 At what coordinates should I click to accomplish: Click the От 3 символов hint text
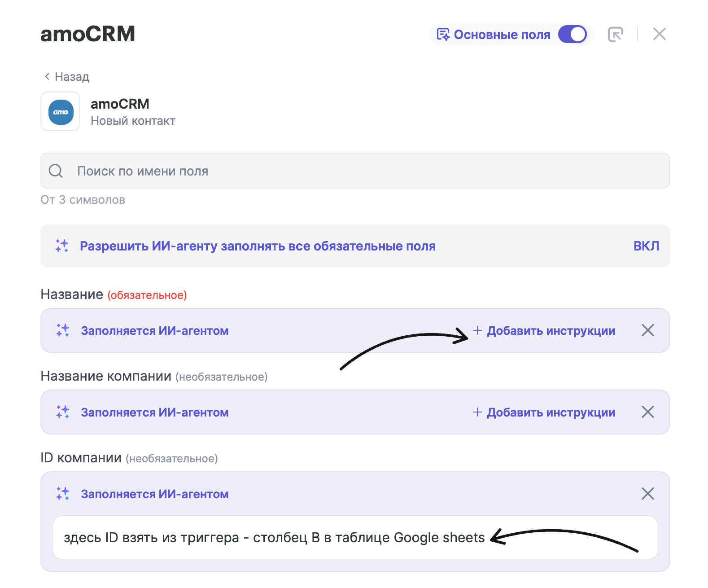[x=83, y=200]
